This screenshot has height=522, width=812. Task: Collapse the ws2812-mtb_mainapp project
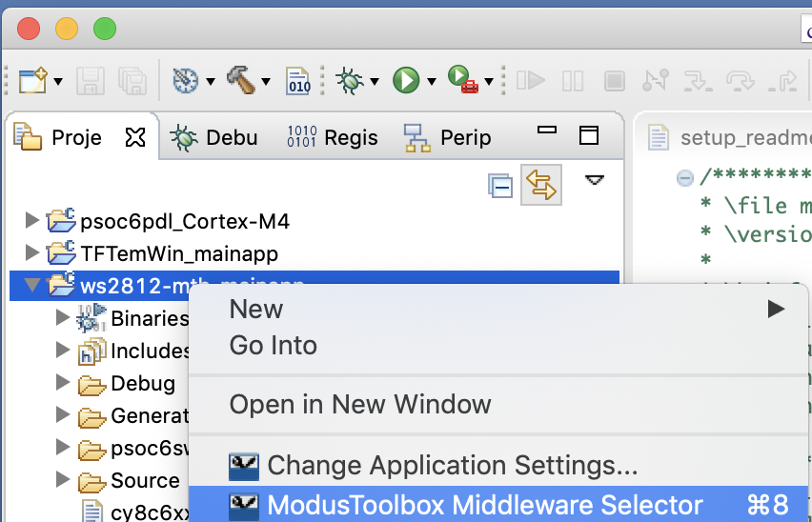coord(32,285)
